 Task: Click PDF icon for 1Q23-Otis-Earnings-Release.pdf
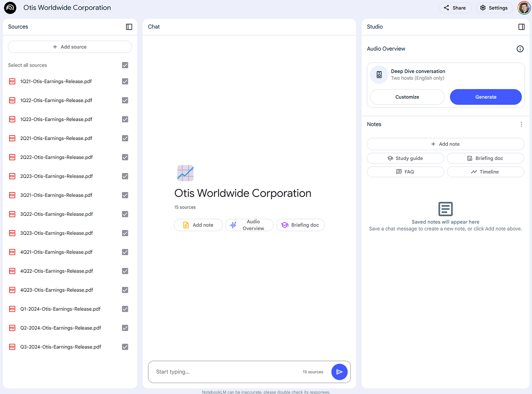point(12,119)
